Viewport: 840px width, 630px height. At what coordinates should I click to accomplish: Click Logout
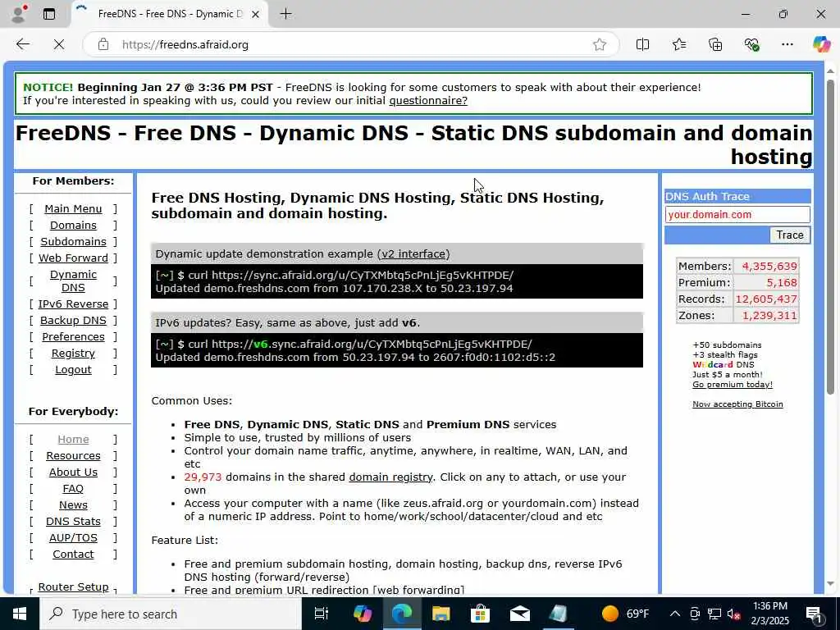[73, 370]
